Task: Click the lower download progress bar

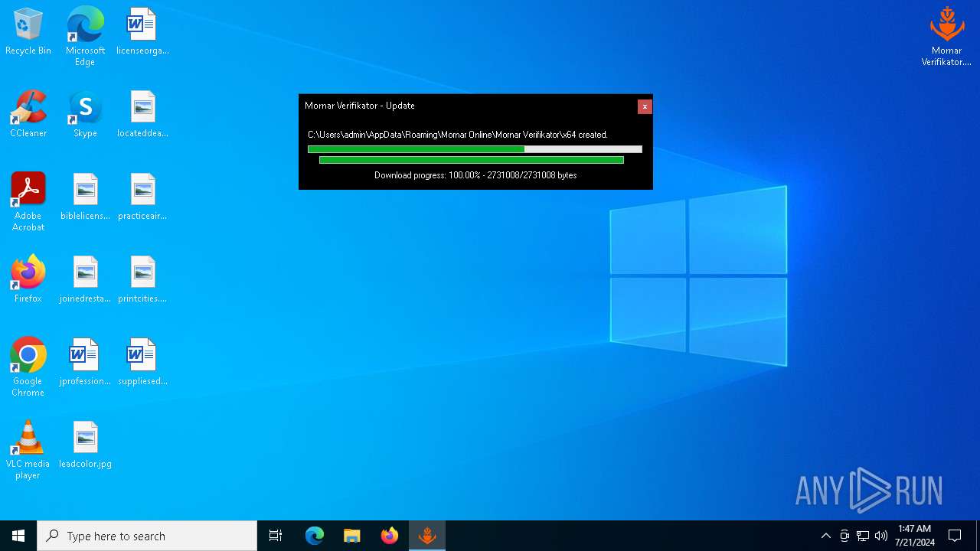Action: click(x=472, y=160)
